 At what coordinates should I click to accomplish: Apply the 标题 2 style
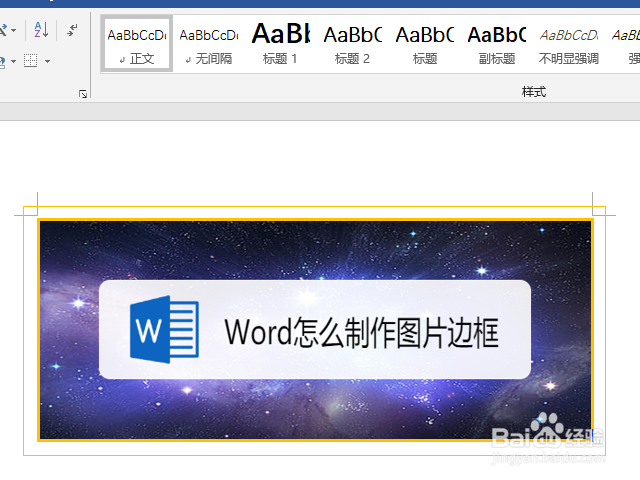point(352,44)
